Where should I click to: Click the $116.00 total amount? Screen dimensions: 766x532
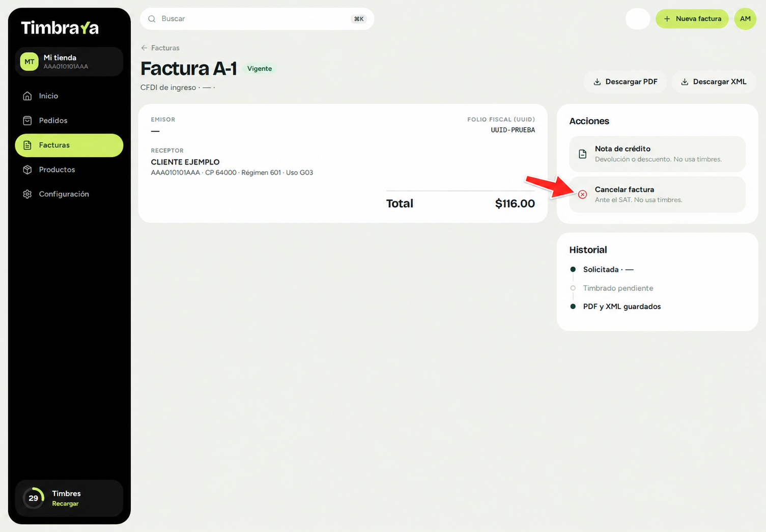pos(515,204)
